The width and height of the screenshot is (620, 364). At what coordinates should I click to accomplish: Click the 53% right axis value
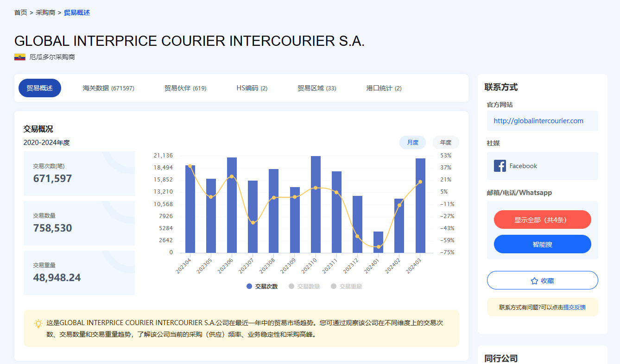446,156
